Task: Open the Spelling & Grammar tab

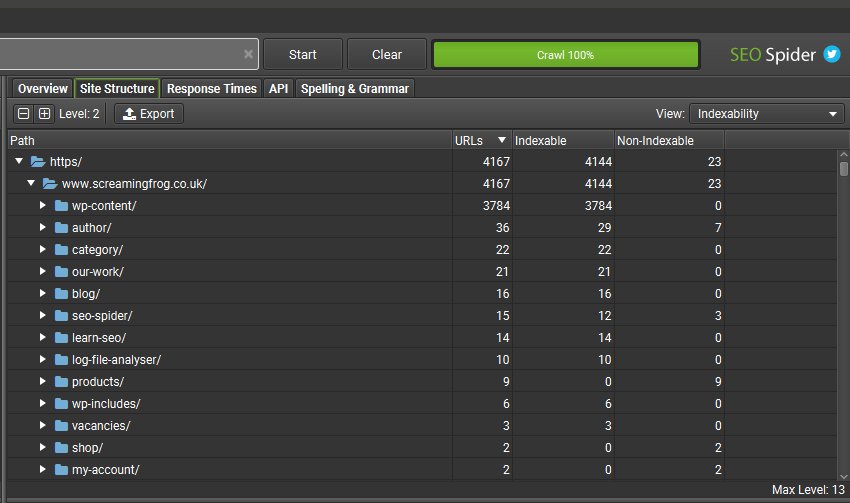Action: pos(355,88)
